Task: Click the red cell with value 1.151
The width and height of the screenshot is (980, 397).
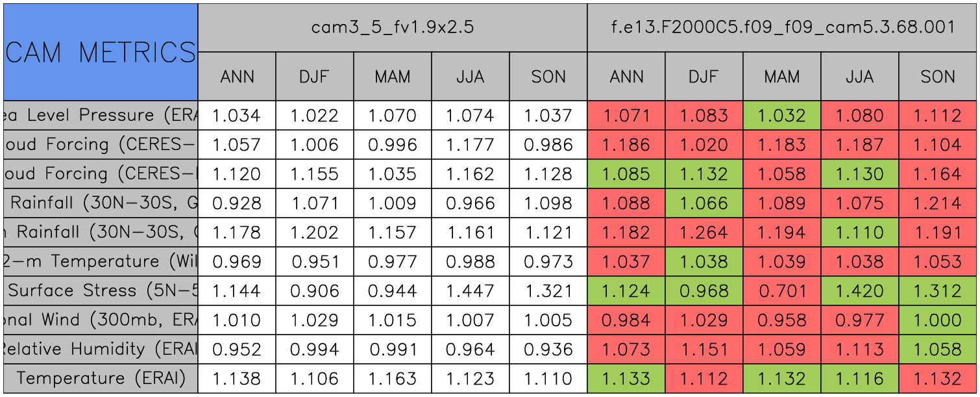Action: pos(704,349)
